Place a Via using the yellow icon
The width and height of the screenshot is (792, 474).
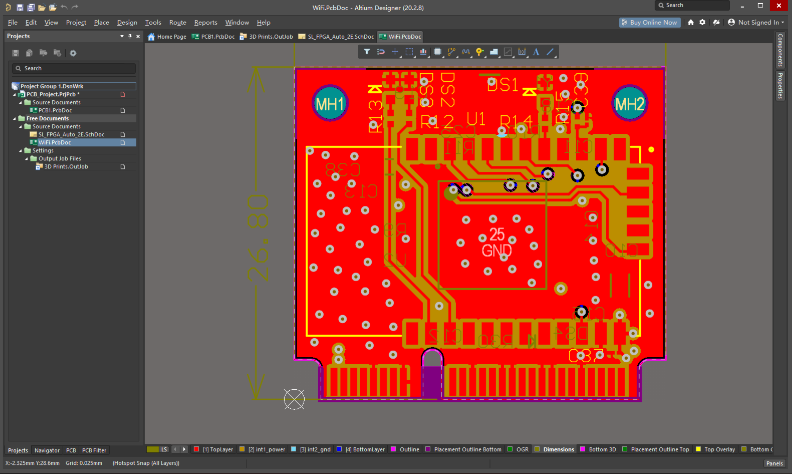tap(480, 52)
